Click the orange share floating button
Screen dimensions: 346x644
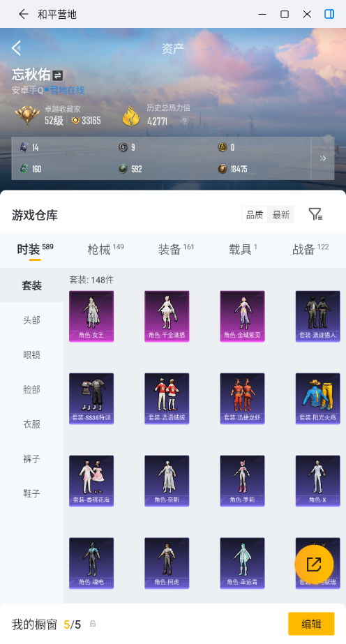(x=314, y=564)
